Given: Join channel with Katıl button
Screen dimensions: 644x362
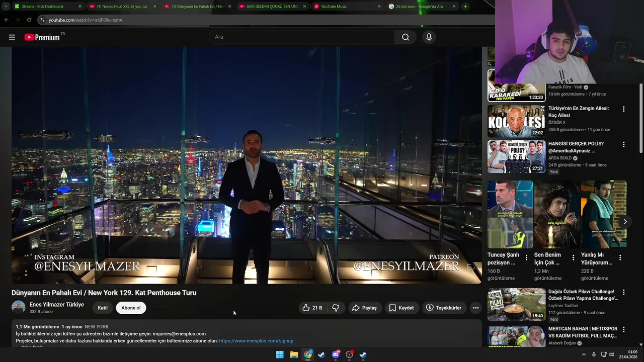Looking at the screenshot, I should 103,308.
